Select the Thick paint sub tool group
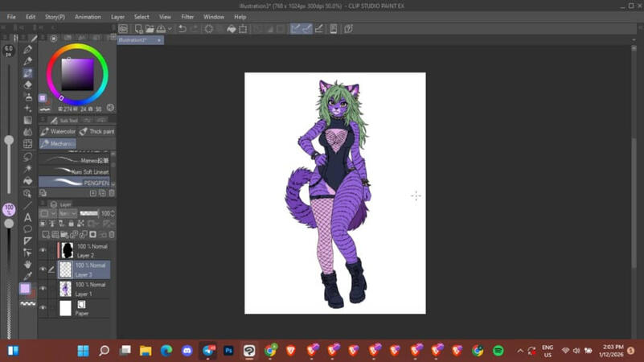 tap(96, 131)
